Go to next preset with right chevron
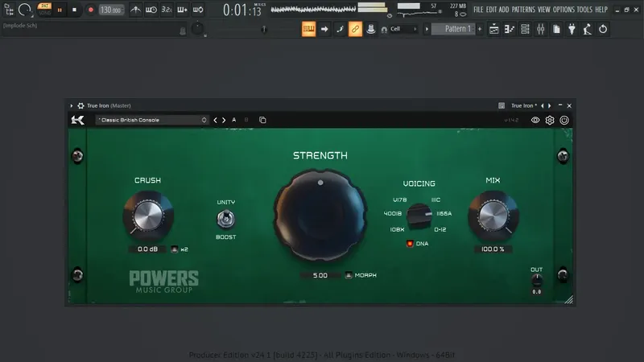Screen dimensions: 644x362 coord(224,120)
